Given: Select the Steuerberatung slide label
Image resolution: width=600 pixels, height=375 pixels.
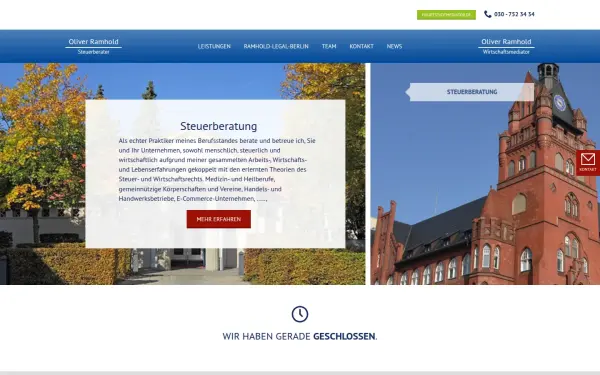Looking at the screenshot, I should click(472, 92).
